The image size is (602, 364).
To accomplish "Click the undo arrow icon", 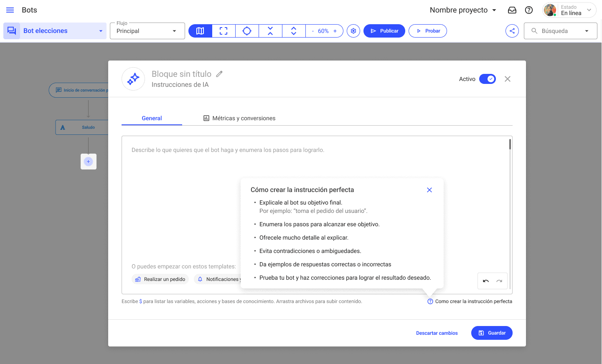I will point(486,281).
